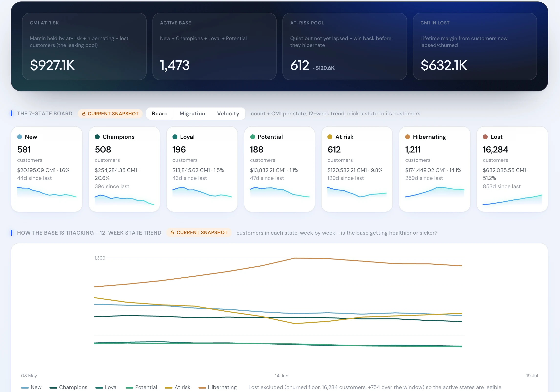Click the CM1 AT RISK summary card
Viewport: 560px width, 392px height.
84,46
